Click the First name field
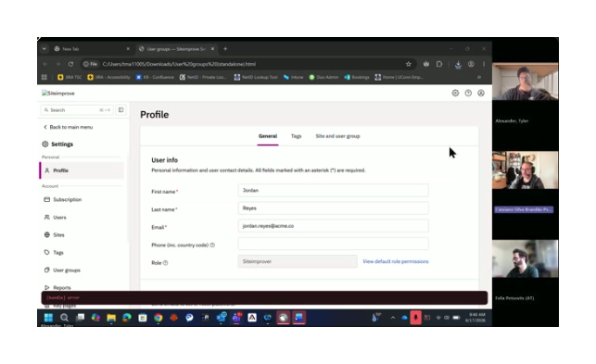Screen dimensions: 596x364 334,191
